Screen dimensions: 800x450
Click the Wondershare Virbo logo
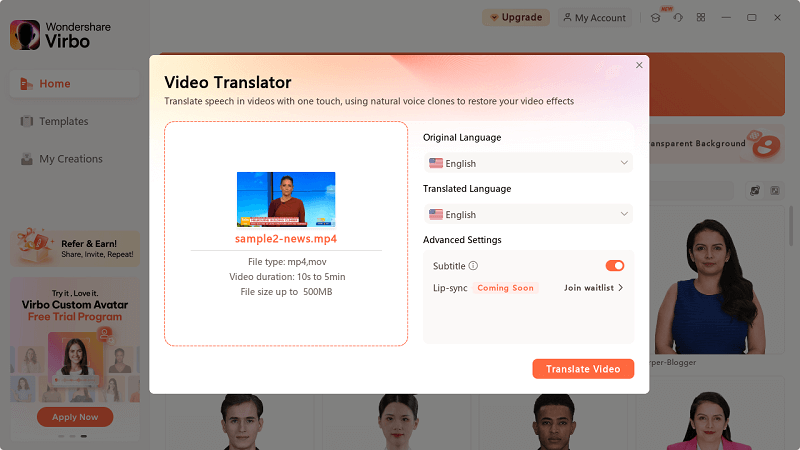pyautogui.click(x=60, y=35)
